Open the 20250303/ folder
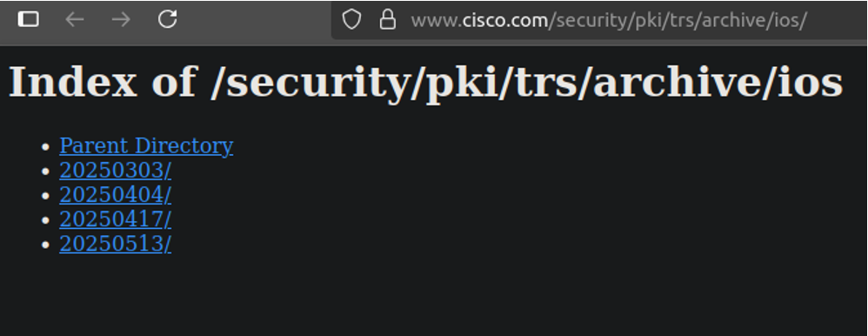This screenshot has height=336, width=868. pos(115,171)
